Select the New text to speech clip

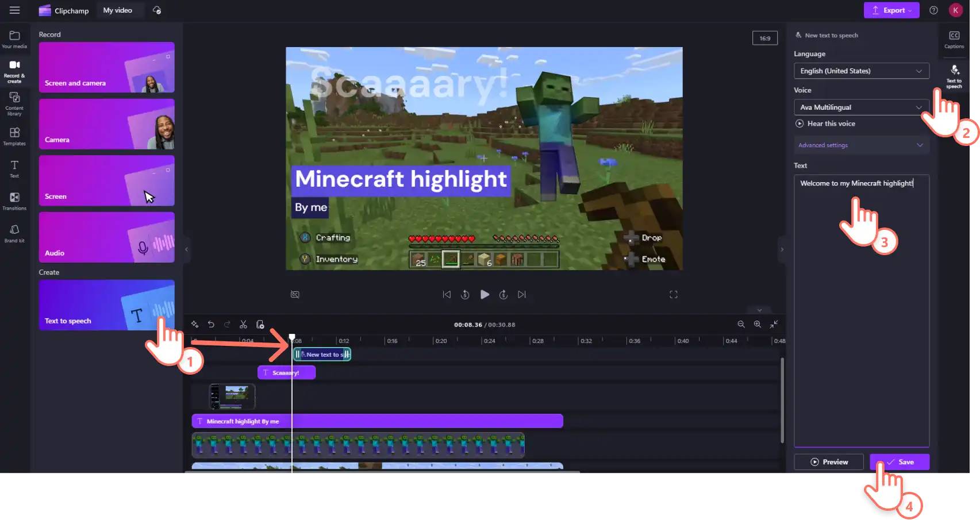click(322, 355)
